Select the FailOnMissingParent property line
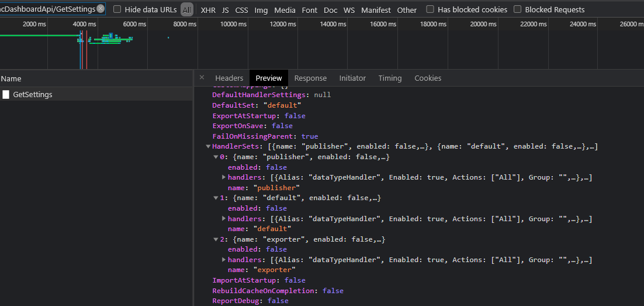The height and width of the screenshot is (306, 644). tap(265, 136)
